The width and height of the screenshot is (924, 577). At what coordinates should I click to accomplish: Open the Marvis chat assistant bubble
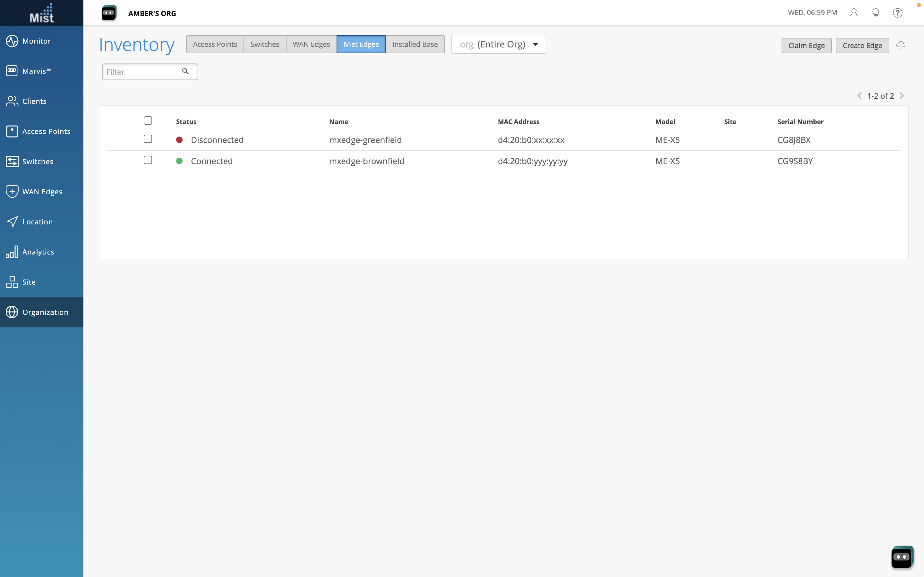[x=902, y=556]
